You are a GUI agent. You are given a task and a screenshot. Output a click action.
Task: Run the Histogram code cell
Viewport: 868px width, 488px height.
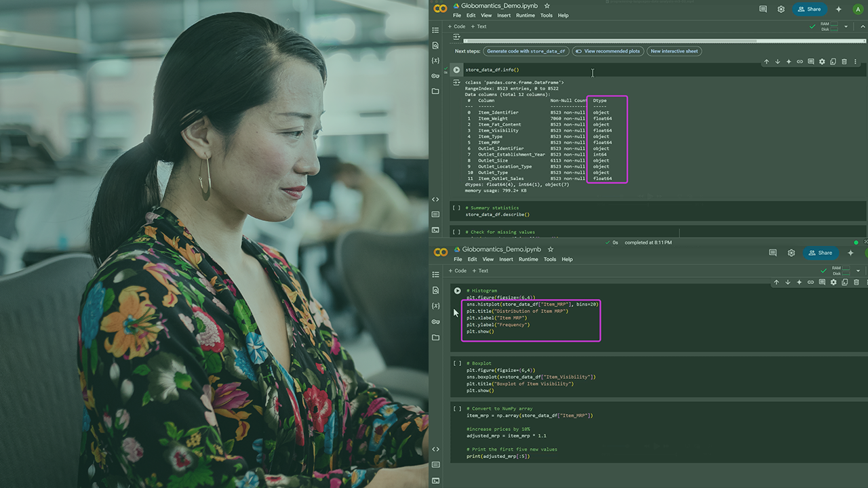click(457, 291)
